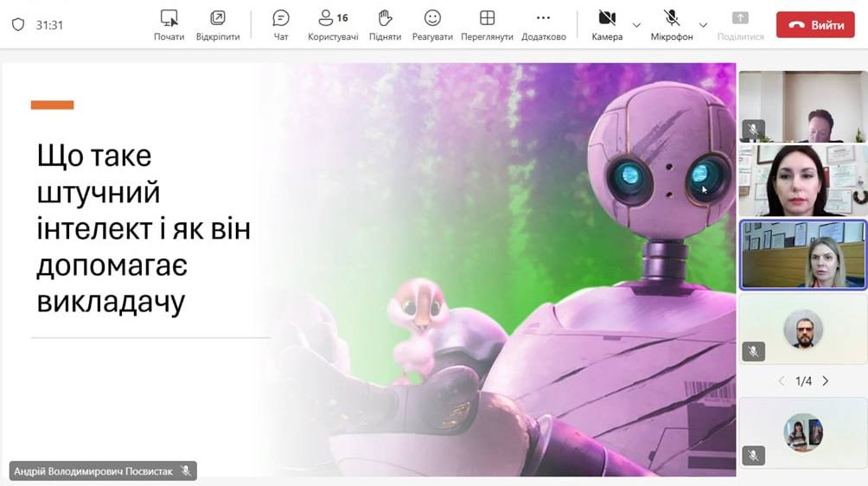This screenshot has height=486, width=868.
Task: Go to next participants page
Action: (826, 381)
